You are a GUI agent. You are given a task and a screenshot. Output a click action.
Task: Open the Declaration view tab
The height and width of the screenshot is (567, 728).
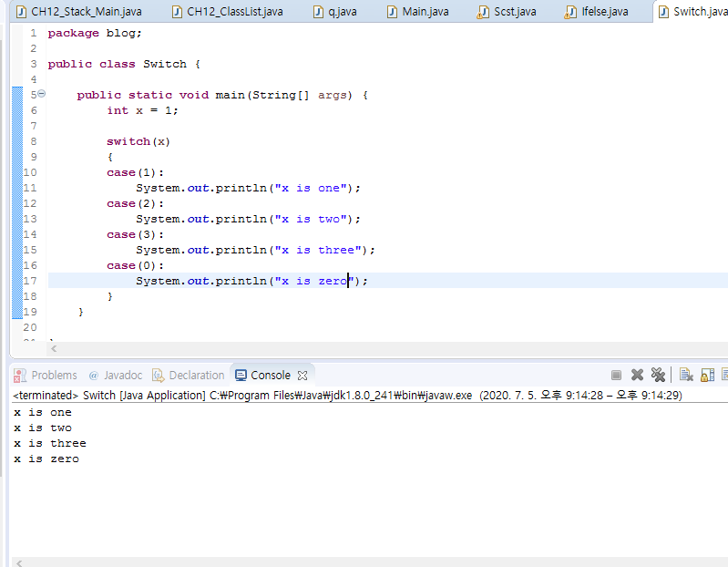(x=188, y=376)
